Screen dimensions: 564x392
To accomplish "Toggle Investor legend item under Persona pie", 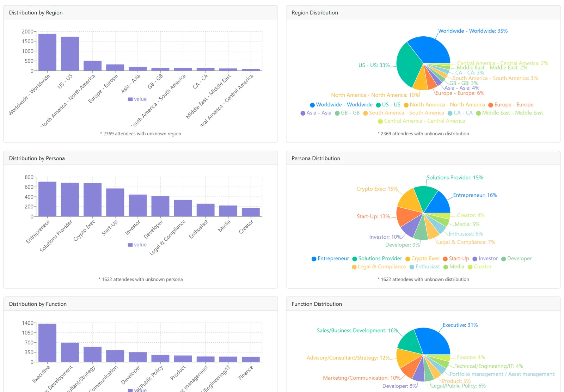I will click(x=485, y=258).
